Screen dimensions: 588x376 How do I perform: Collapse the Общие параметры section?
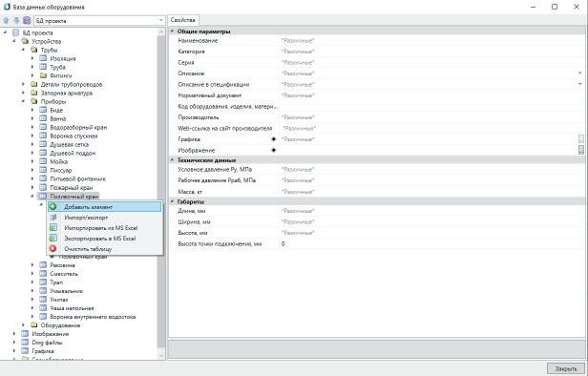tap(173, 31)
